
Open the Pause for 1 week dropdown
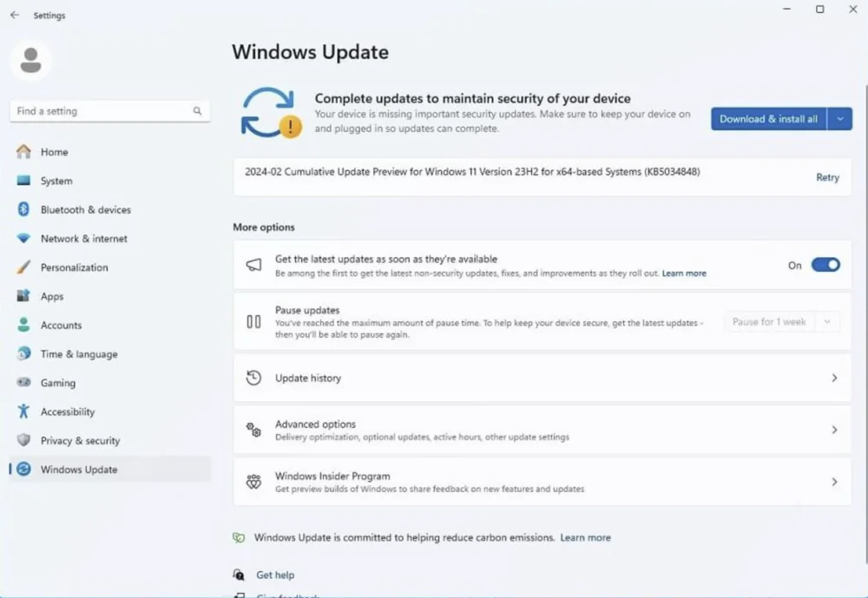point(827,322)
